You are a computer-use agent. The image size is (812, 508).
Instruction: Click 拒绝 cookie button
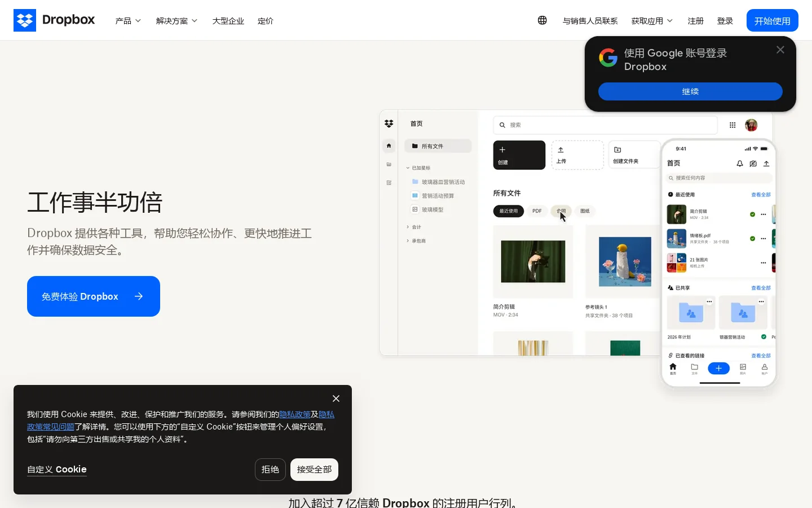(270, 470)
